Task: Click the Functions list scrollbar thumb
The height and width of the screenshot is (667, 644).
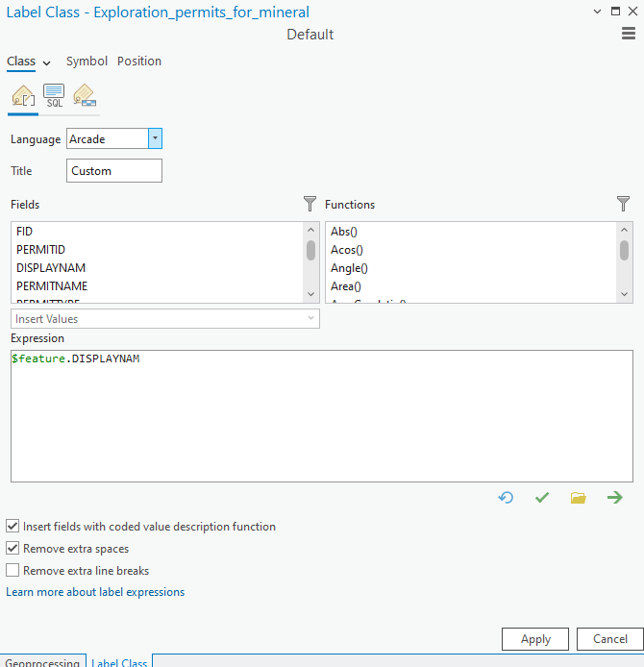Action: pos(624,250)
